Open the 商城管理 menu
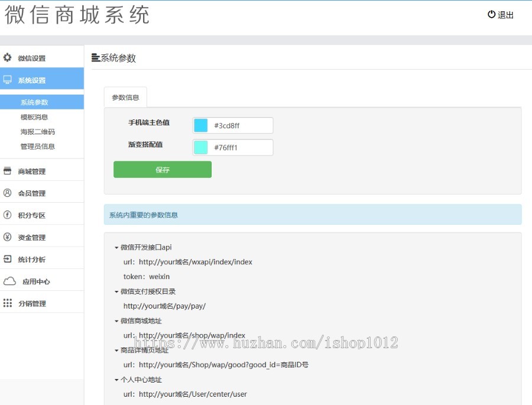 [x=42, y=171]
